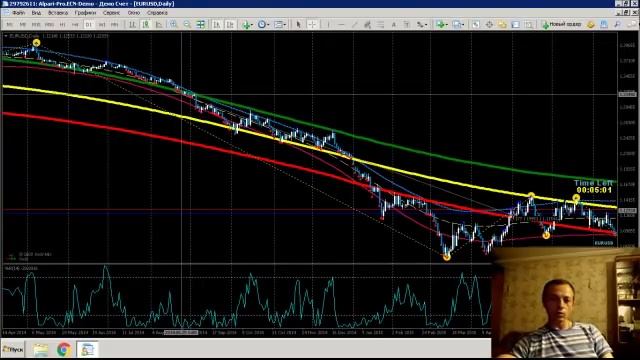The width and height of the screenshot is (640, 360).
Task: Expand the new chart dropdown arrow
Action: pos(447,25)
